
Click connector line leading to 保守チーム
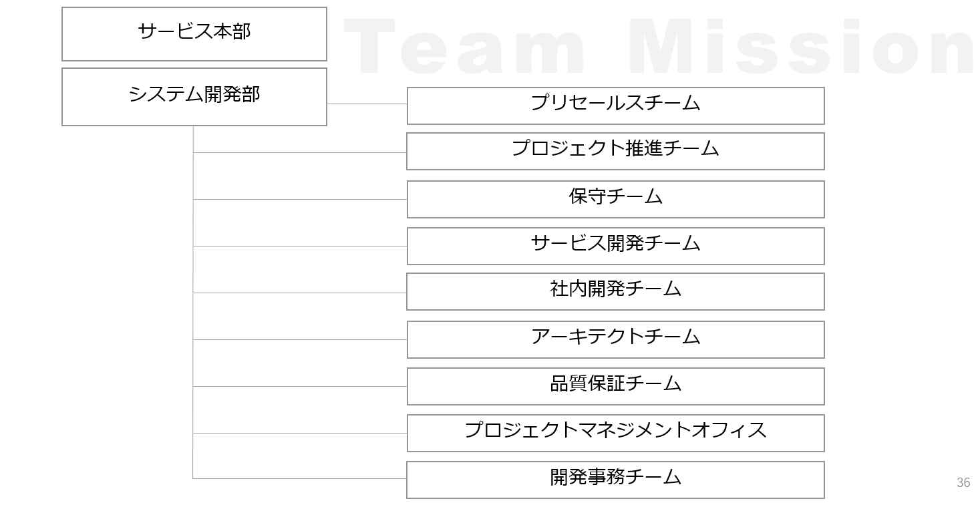coord(300,199)
